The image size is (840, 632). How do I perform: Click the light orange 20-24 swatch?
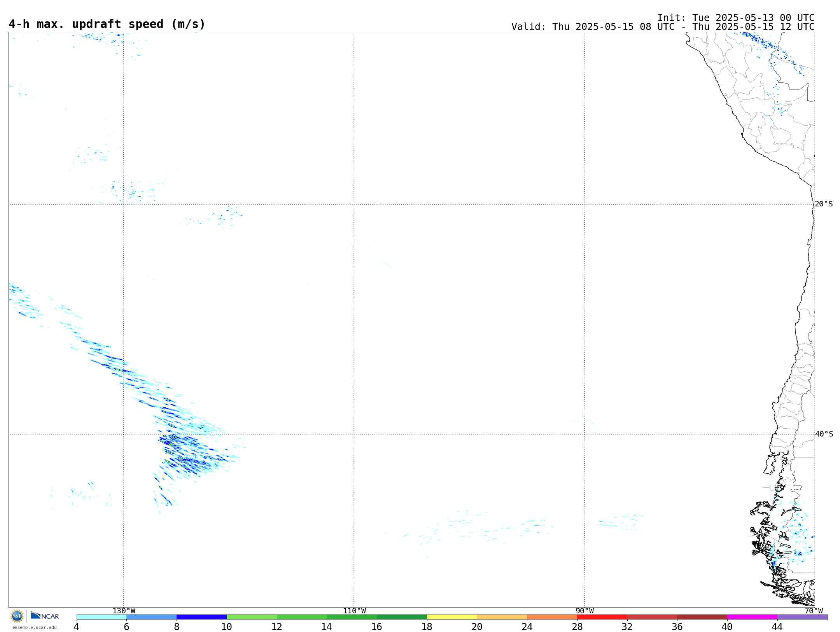tap(502, 617)
